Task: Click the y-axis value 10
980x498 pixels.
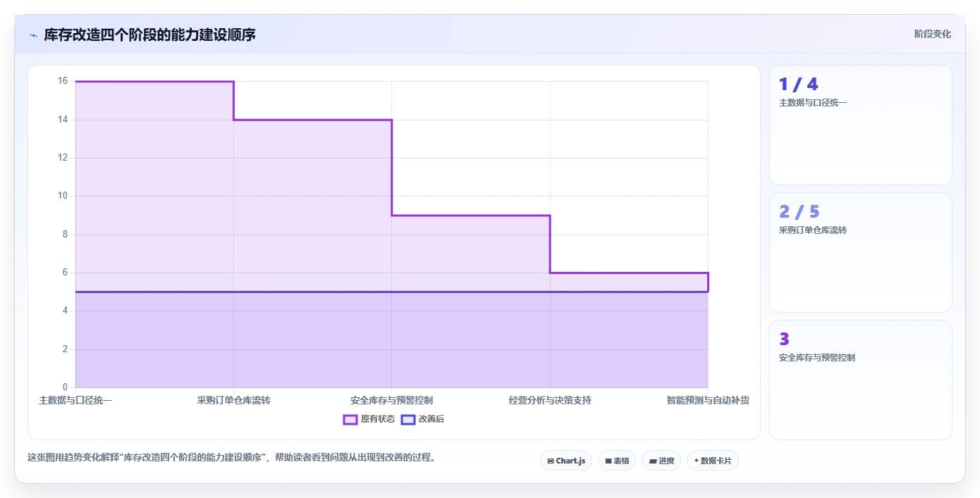Action: pos(63,196)
